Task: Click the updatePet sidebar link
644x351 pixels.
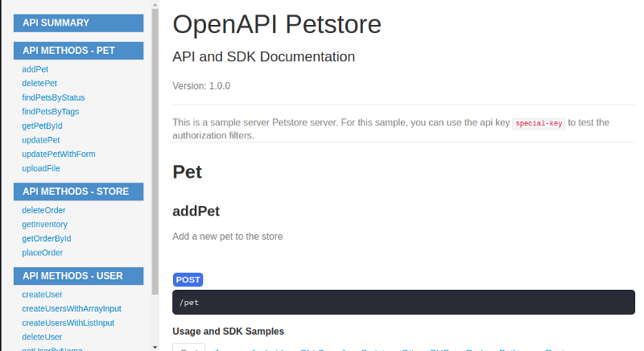Action: click(41, 140)
